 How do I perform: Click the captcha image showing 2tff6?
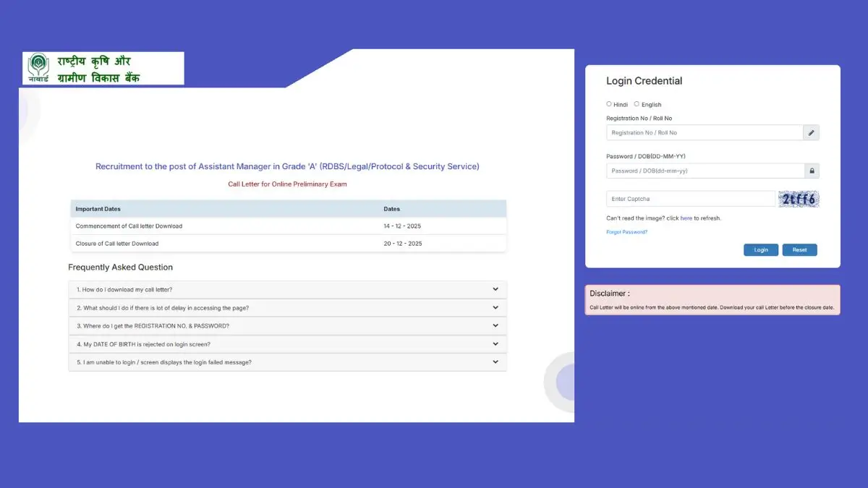coord(799,199)
